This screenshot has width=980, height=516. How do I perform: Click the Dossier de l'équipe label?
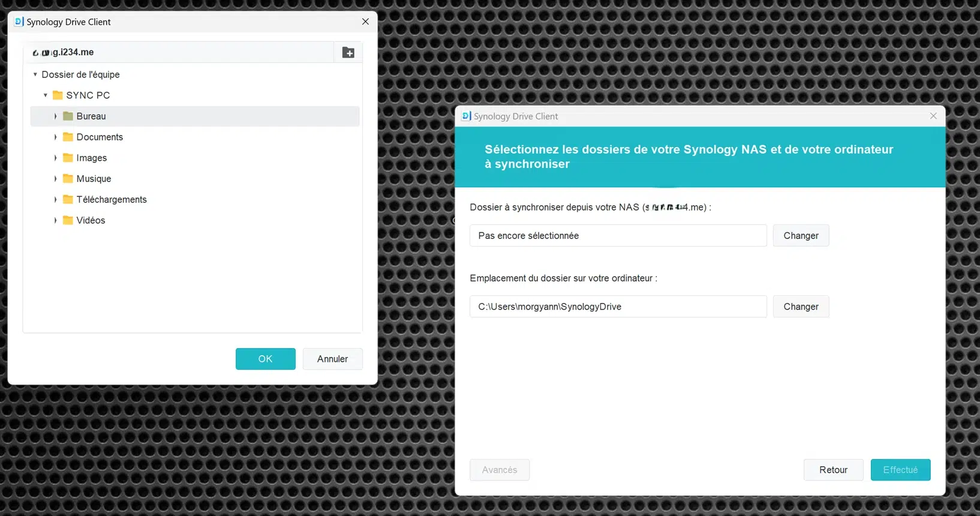[80, 74]
